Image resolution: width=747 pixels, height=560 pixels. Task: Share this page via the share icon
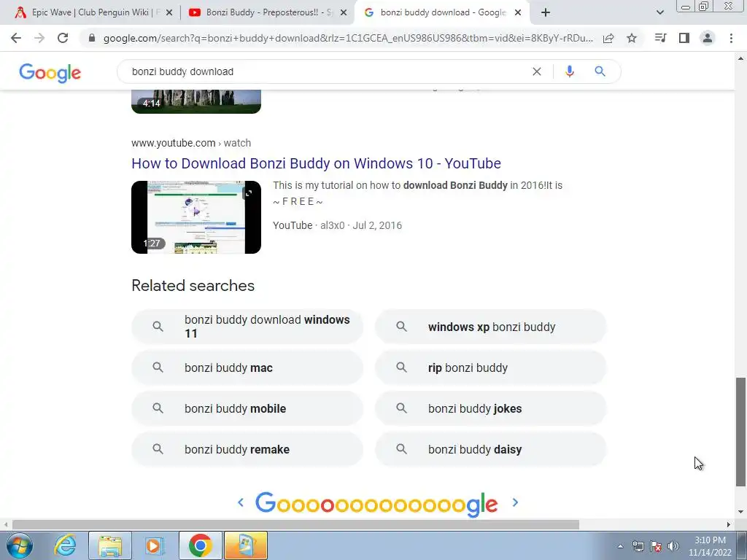click(608, 39)
